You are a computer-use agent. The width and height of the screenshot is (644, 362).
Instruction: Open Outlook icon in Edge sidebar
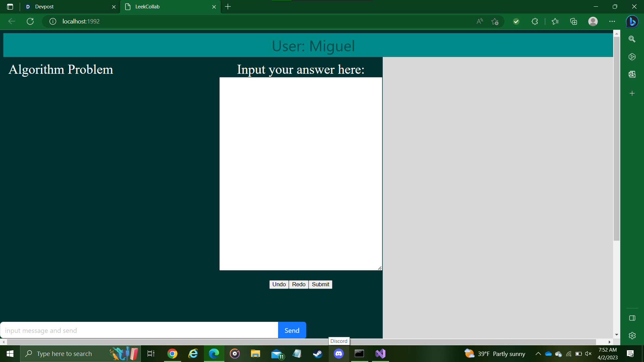pyautogui.click(x=632, y=74)
